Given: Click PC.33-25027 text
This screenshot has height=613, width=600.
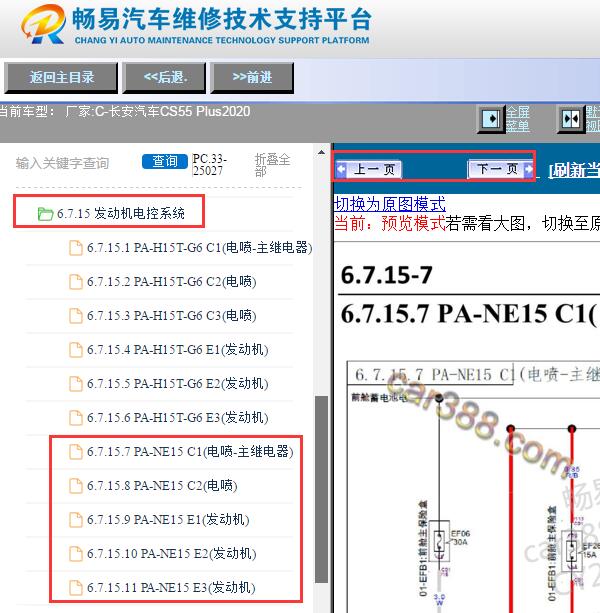Looking at the screenshot, I should coord(210,165).
